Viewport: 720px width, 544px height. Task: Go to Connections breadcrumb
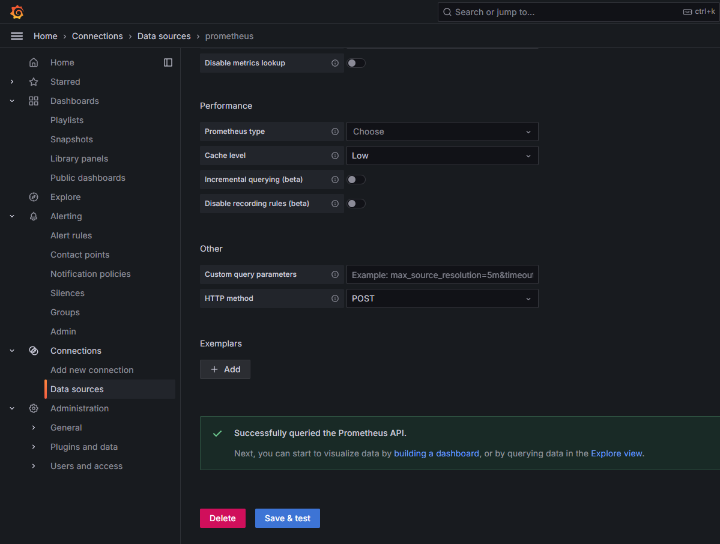[97, 36]
